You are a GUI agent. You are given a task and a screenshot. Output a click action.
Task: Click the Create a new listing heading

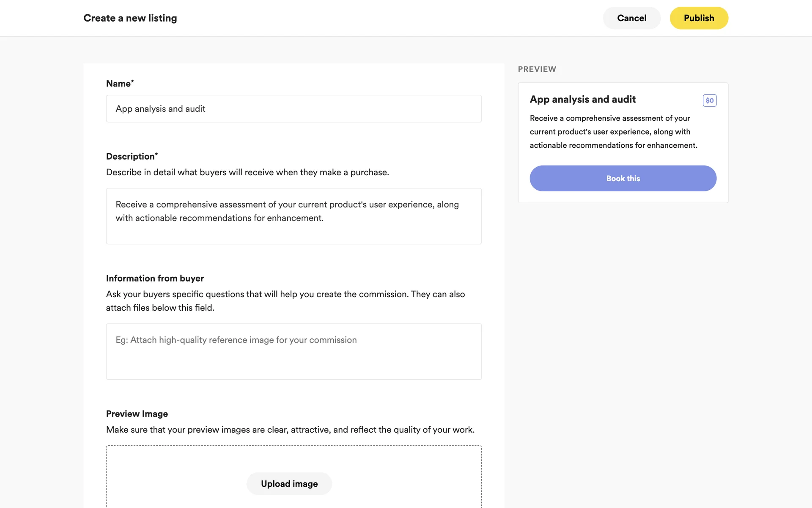130,18
